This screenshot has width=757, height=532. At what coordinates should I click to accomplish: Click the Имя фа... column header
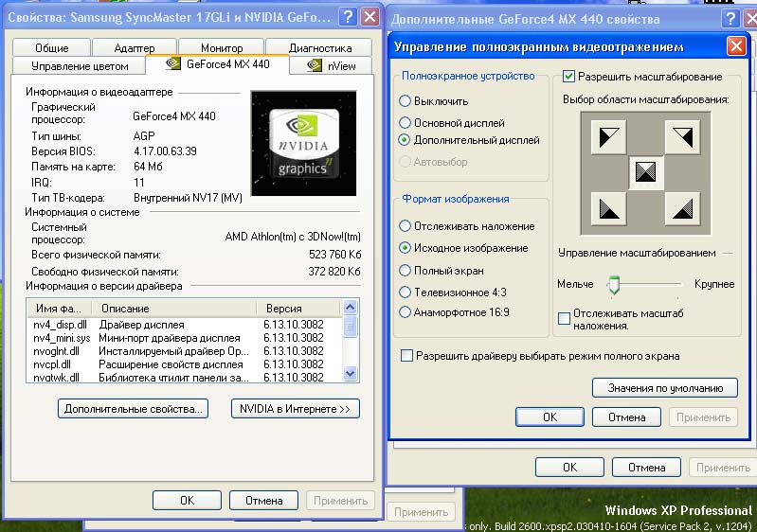62,309
